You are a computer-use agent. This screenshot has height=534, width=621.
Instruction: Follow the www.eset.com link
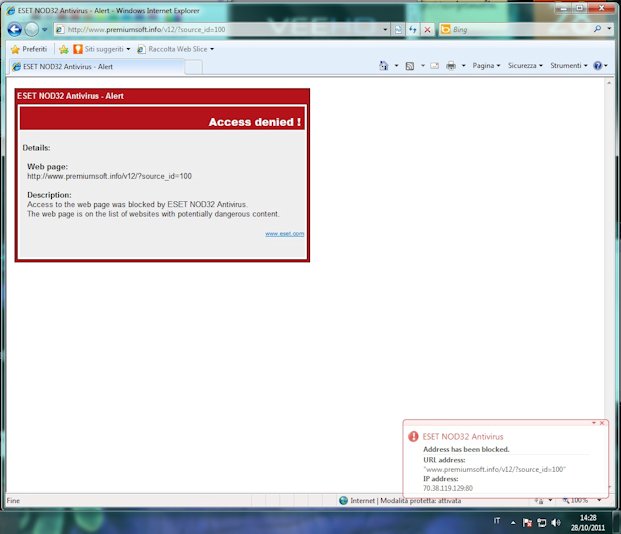(284, 234)
